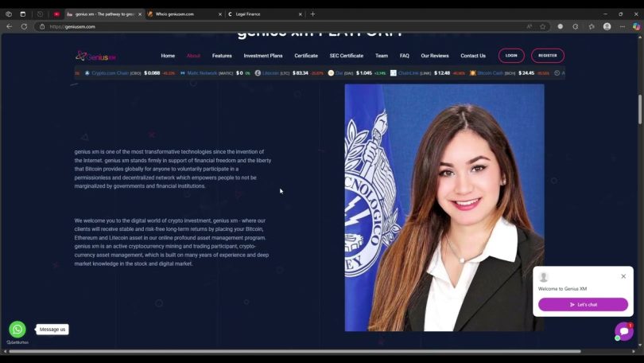This screenshot has width=644, height=363.
Task: Click the woman's portrait photo
Action: pos(444,208)
